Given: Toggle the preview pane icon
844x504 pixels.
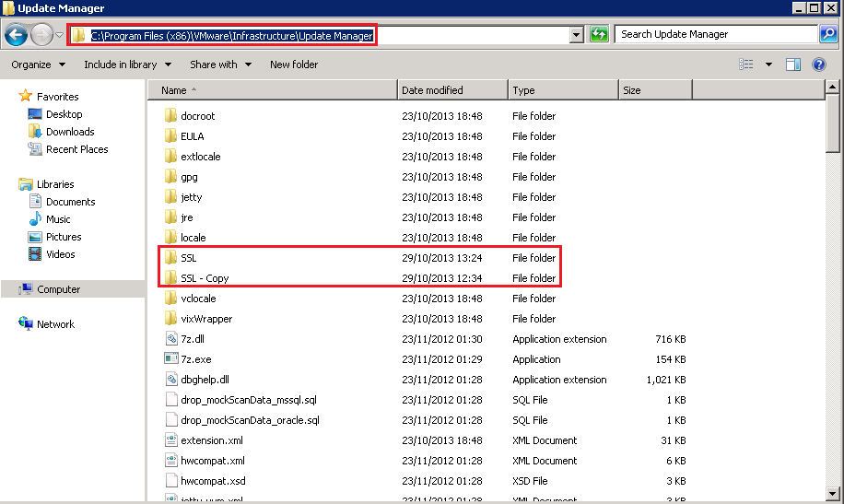Looking at the screenshot, I should 792,64.
